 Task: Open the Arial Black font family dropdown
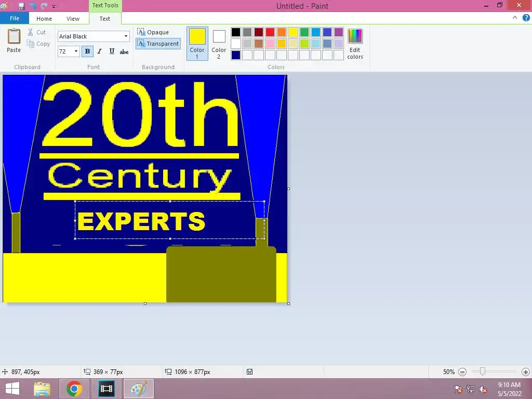126,36
